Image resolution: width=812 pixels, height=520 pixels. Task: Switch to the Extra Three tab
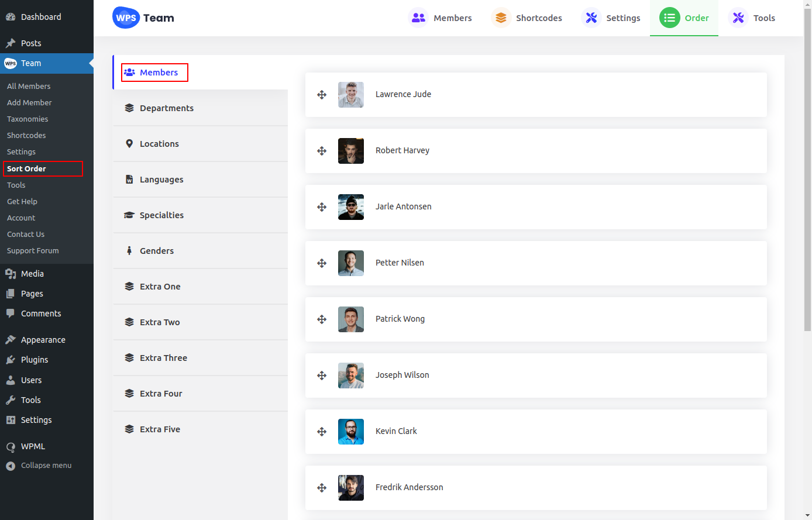pyautogui.click(x=163, y=358)
